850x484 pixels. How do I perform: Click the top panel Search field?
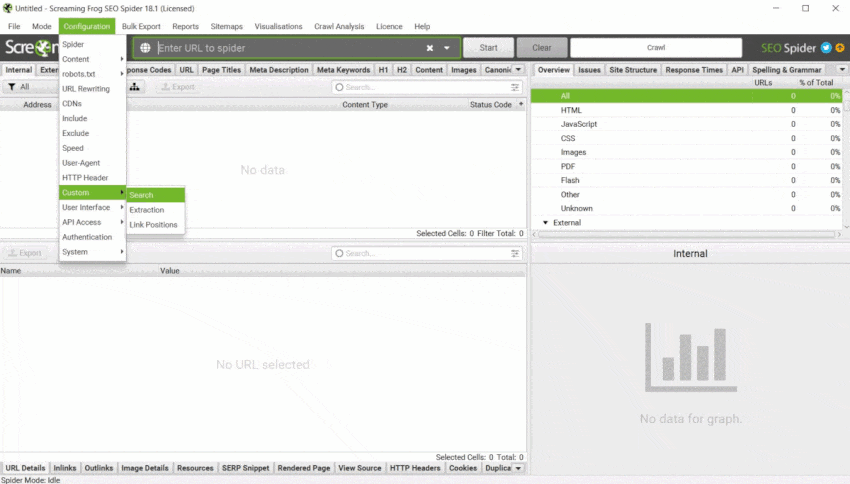pyautogui.click(x=427, y=87)
